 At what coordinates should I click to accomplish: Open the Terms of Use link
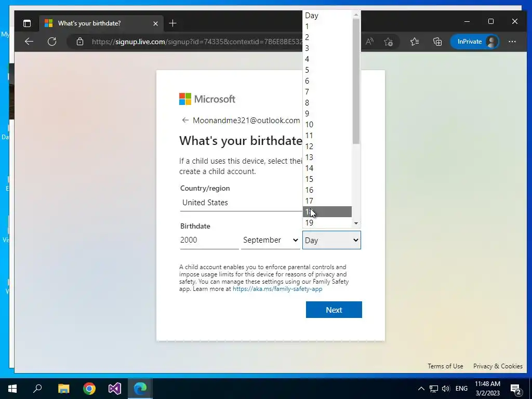445,366
